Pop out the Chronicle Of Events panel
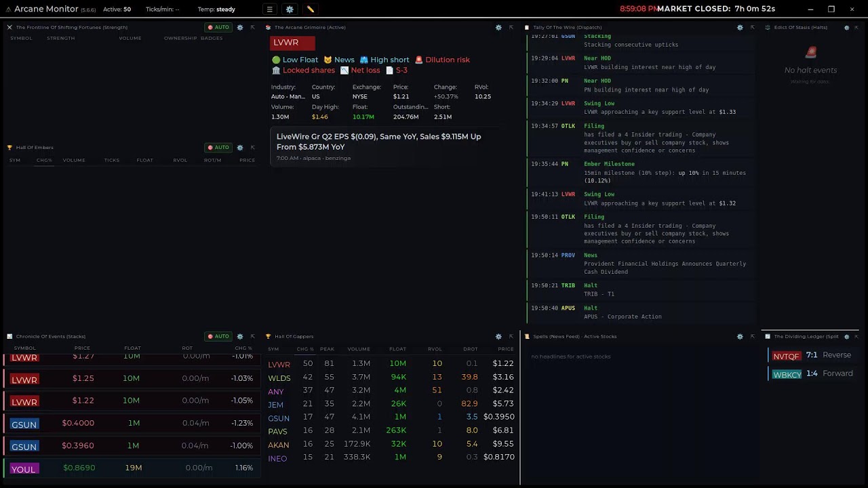Viewport: 868px width, 488px height. tap(252, 336)
